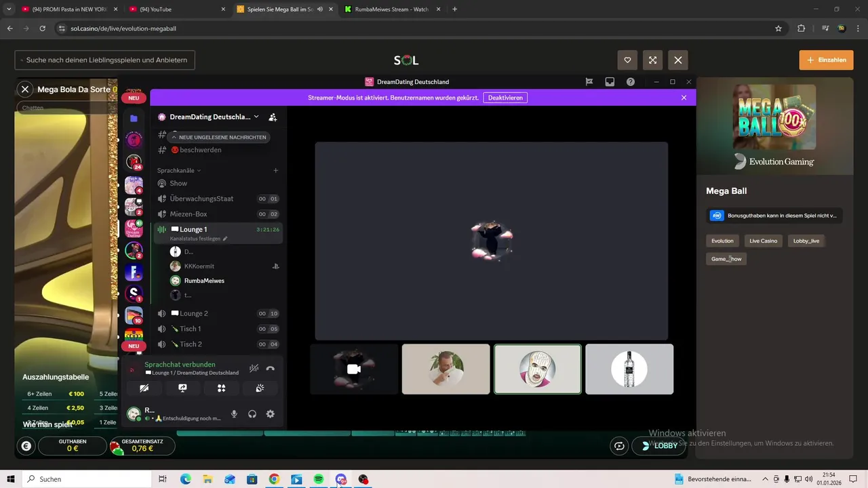Screen dimensions: 868x488
Task: Dismiss the purple streamer mode banner
Action: pos(684,98)
